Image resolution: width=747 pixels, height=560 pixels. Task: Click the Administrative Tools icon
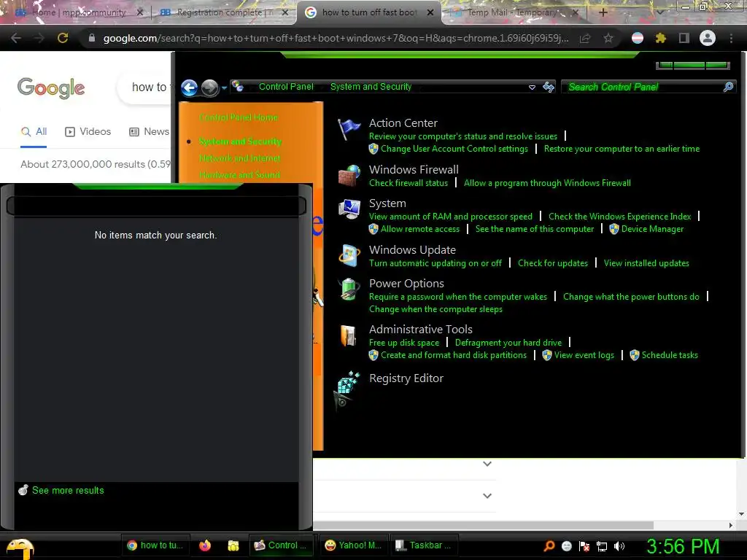click(x=349, y=335)
